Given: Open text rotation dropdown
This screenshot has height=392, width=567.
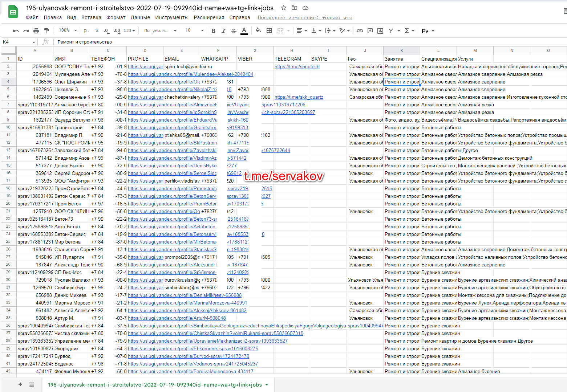Looking at the screenshot, I should 344,31.
